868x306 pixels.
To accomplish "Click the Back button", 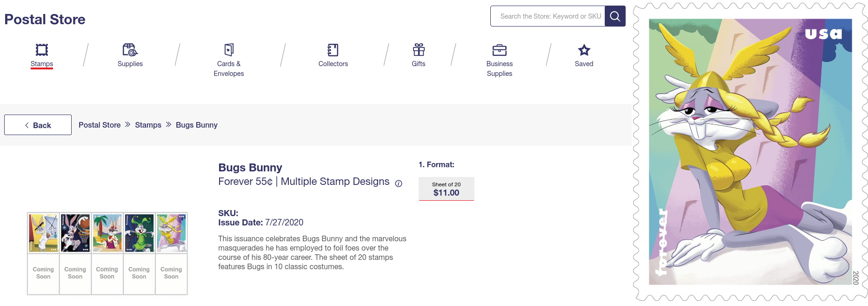I will 38,125.
